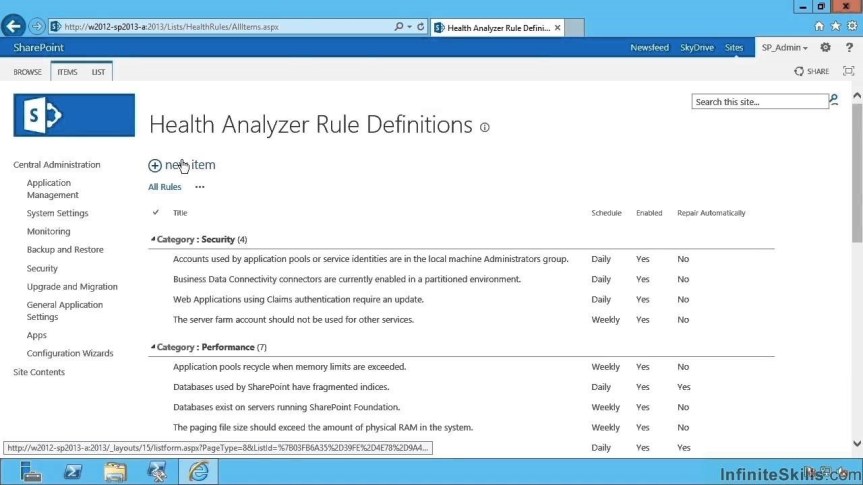This screenshot has height=485, width=863.
Task: Click the Internet Explorer taskbar icon
Action: (x=199, y=472)
